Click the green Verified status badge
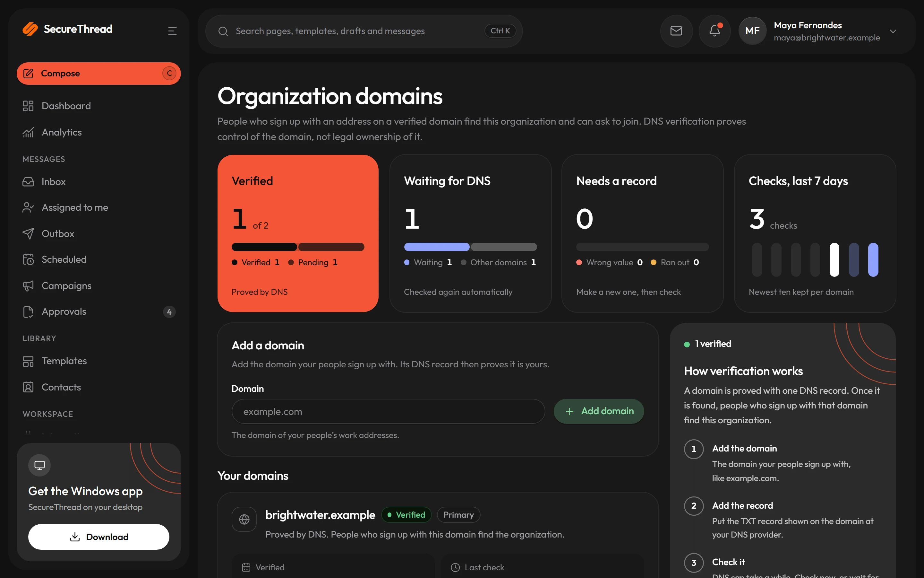 (406, 514)
